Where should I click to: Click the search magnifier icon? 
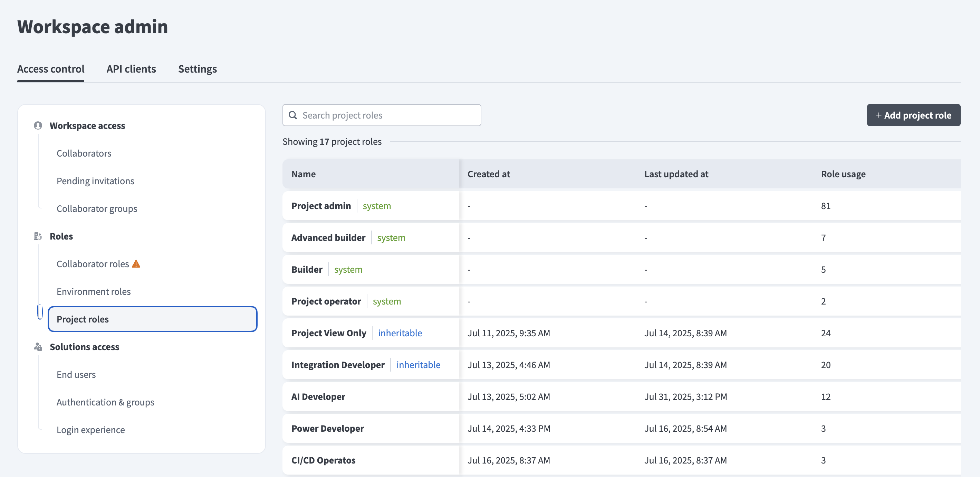(x=293, y=115)
